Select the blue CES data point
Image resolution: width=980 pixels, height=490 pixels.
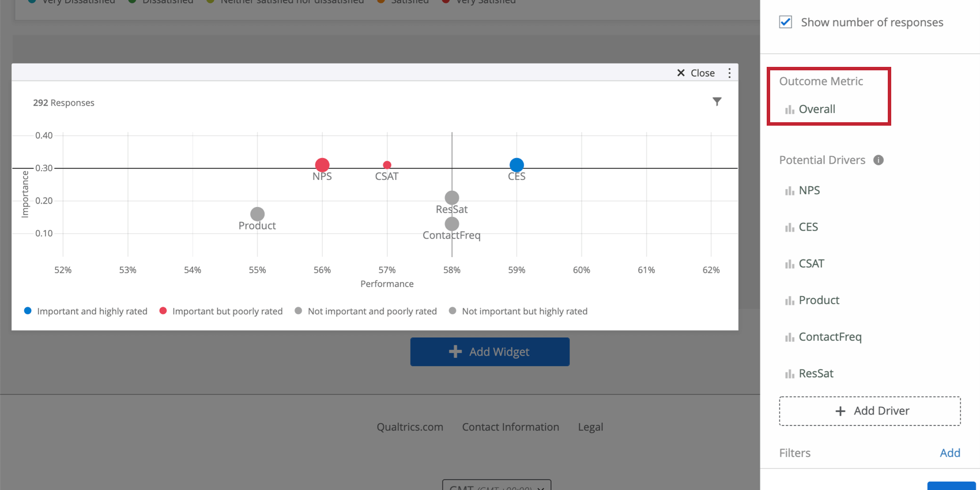[517, 165]
